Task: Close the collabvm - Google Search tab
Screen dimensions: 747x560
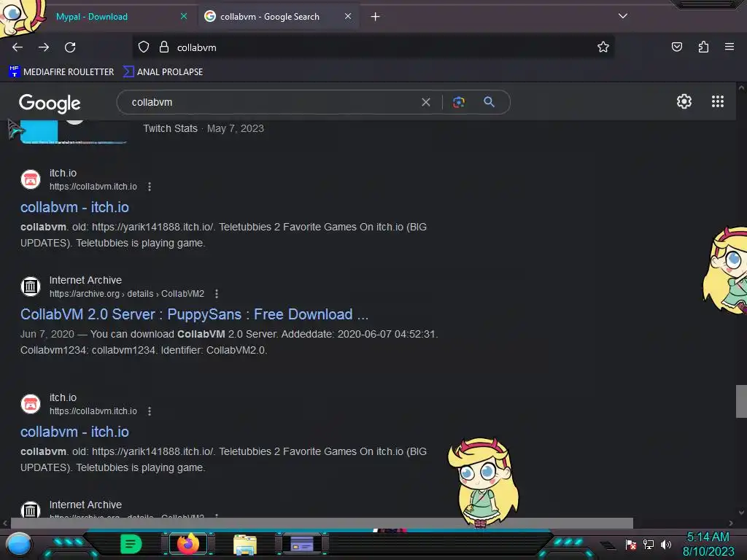Action: [x=348, y=16]
